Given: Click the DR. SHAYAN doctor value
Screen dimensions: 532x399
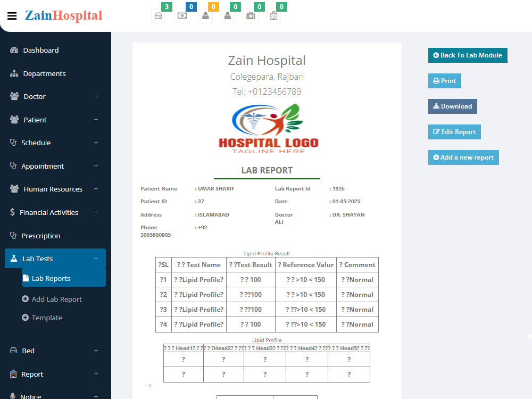Looking at the screenshot, I should point(348,215).
